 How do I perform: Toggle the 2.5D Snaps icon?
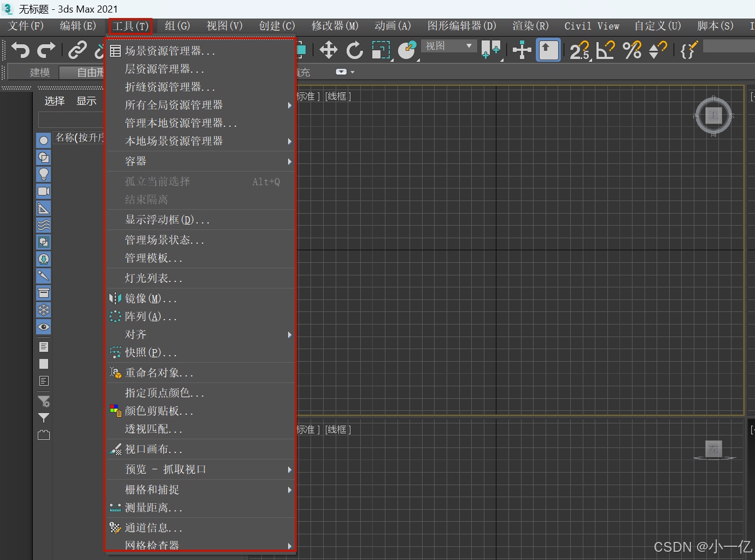point(580,50)
